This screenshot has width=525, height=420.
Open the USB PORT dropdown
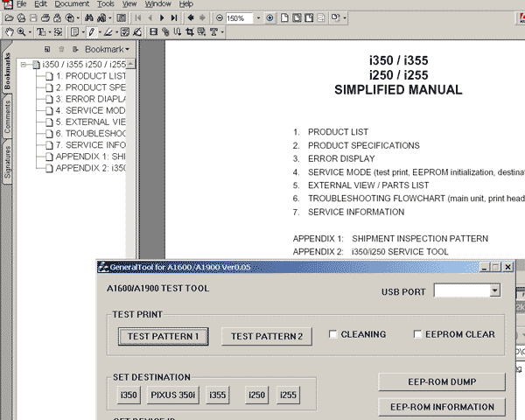coord(495,290)
